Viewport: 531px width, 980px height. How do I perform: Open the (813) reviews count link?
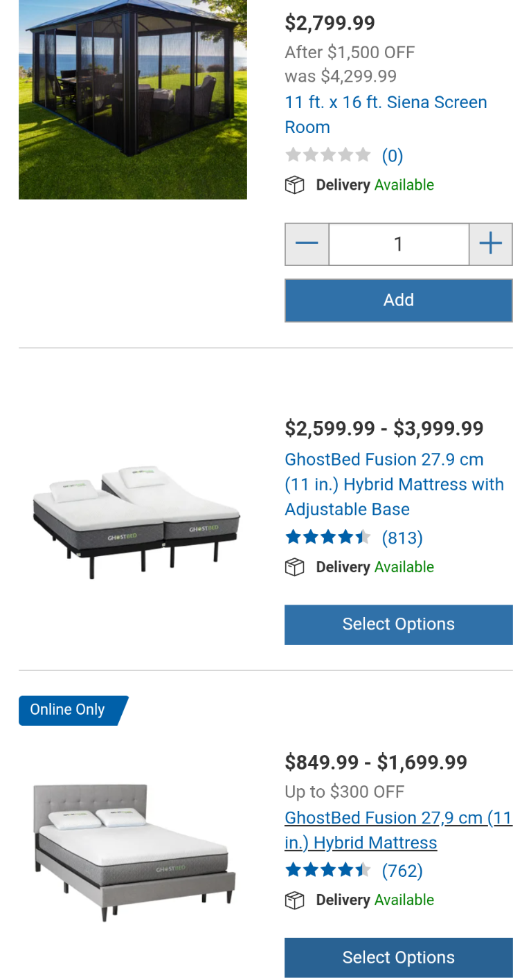(402, 538)
